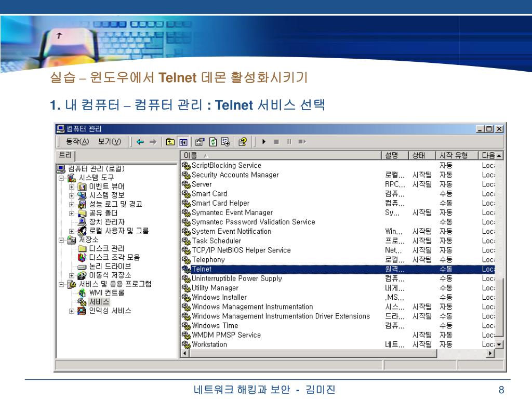Screen dimensions: 532x399
Task: Click the Help toolbar icon
Action: click(x=243, y=142)
